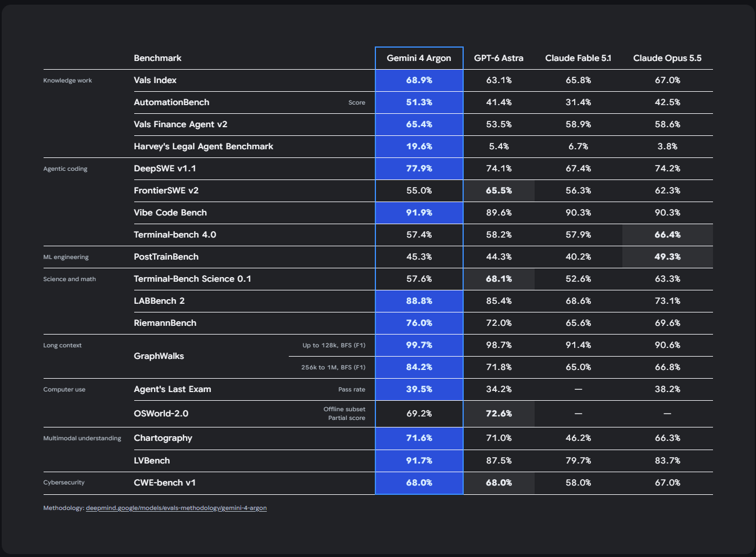Click the Terminal-Bench Science 0.1 label
756x557 pixels.
[192, 279]
